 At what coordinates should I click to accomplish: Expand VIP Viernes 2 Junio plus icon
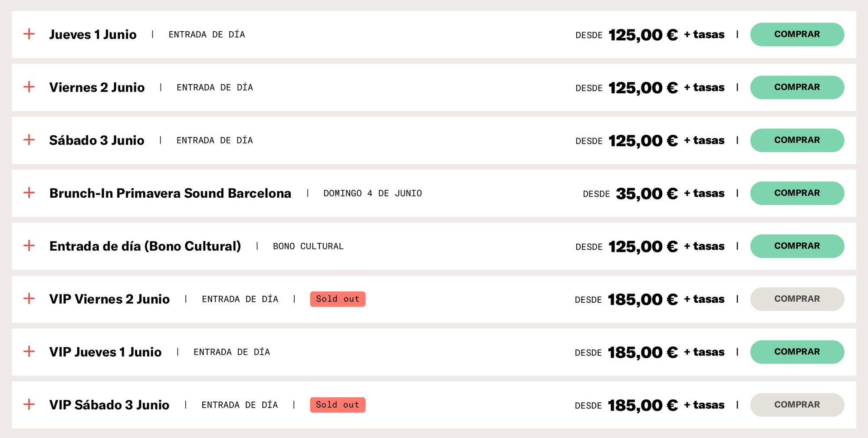pos(29,298)
